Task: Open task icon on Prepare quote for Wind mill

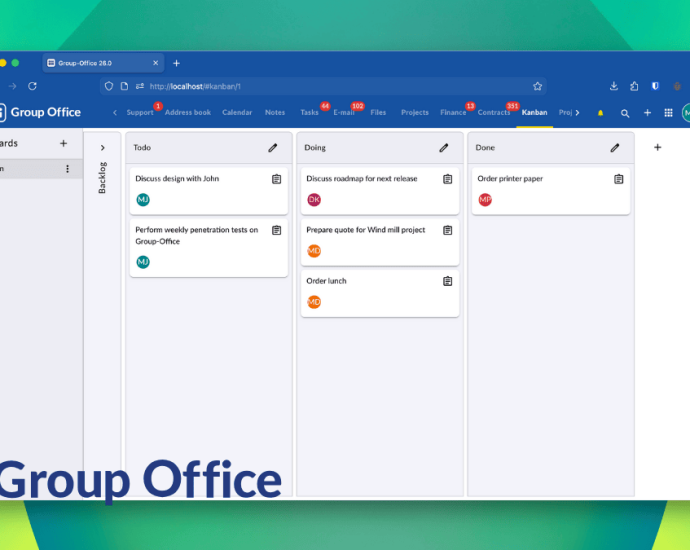Action: 448,230
